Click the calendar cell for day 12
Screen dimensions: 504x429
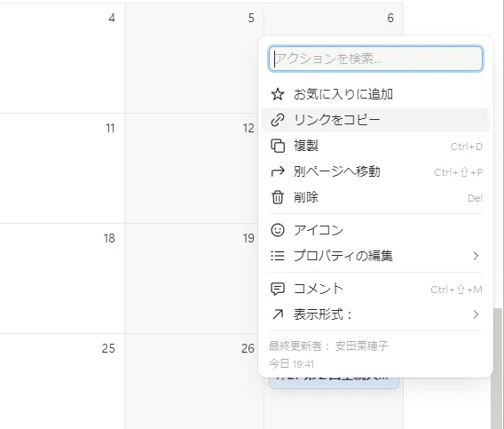[x=194, y=168]
